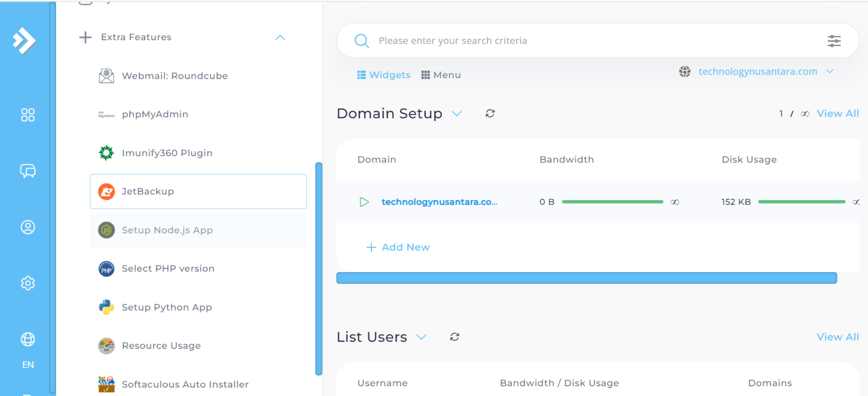Open Setup Python App menu item

point(198,307)
